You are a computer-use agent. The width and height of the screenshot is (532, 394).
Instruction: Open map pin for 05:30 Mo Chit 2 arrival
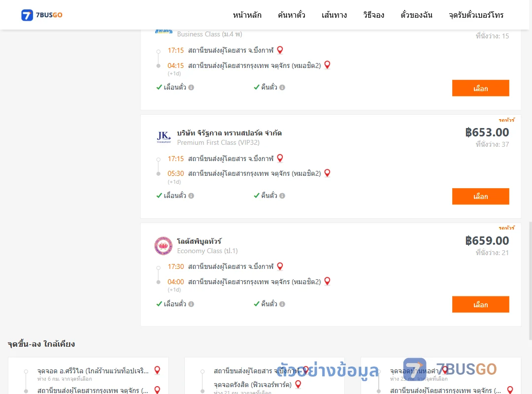click(327, 173)
